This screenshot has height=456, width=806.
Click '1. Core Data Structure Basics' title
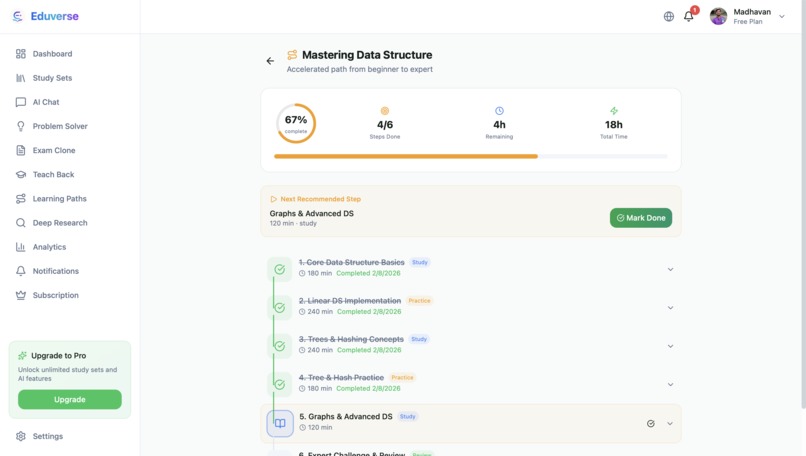coord(352,262)
